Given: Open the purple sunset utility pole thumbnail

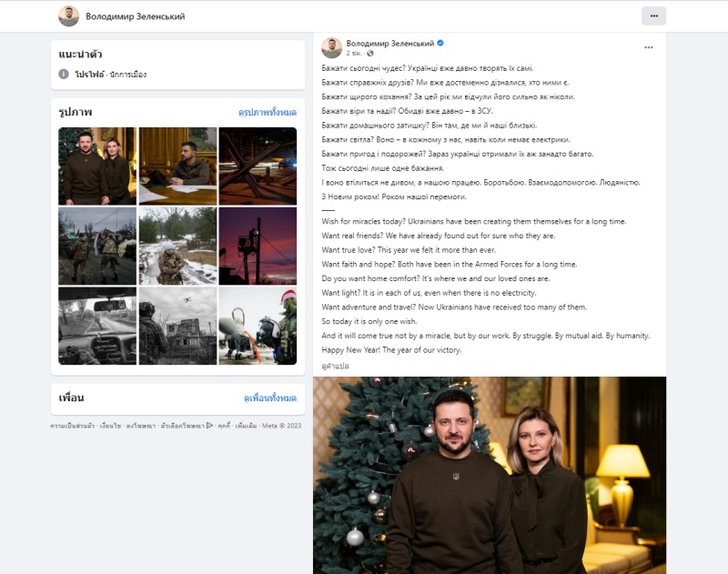Looking at the screenshot, I should click(x=258, y=246).
